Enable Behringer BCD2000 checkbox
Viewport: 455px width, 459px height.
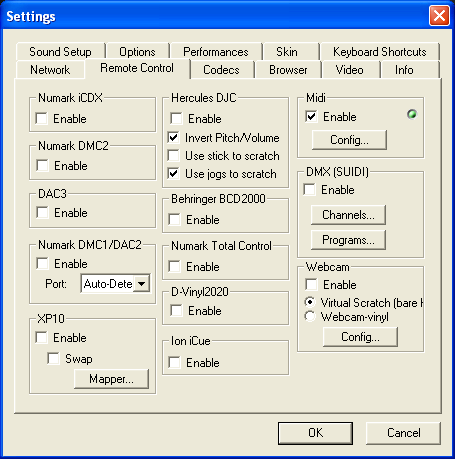pos(174,220)
